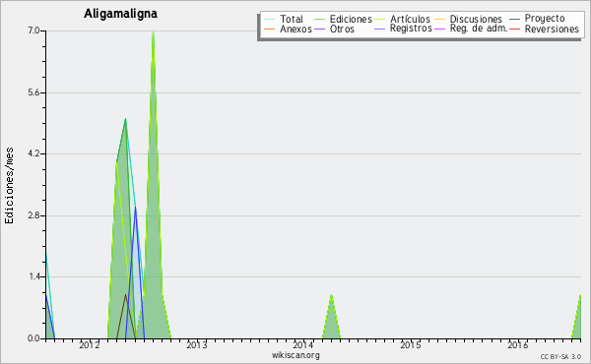The width and height of the screenshot is (591, 364).
Task: Click the 2014 x-axis label
Action: 303,344
